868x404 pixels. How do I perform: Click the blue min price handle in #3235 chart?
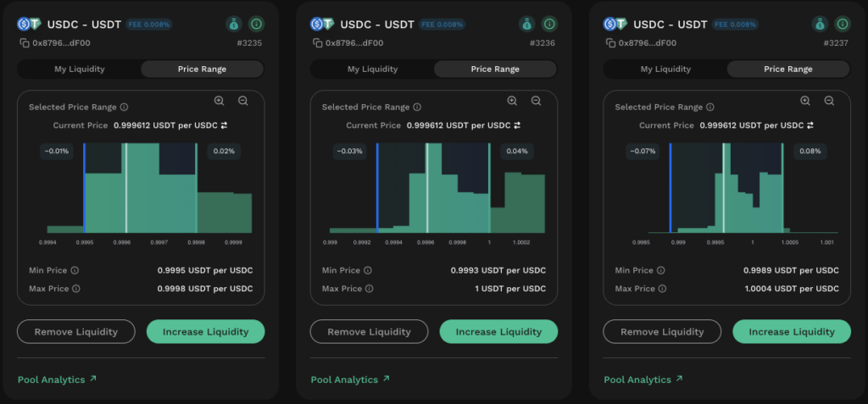(84, 188)
